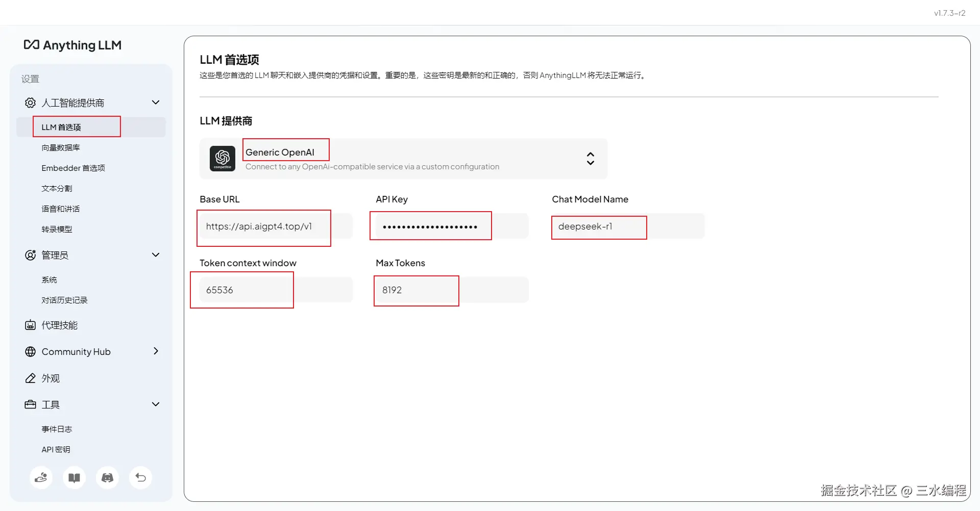Click the 工具 section label
Image resolution: width=980 pixels, height=511 pixels.
[51, 404]
